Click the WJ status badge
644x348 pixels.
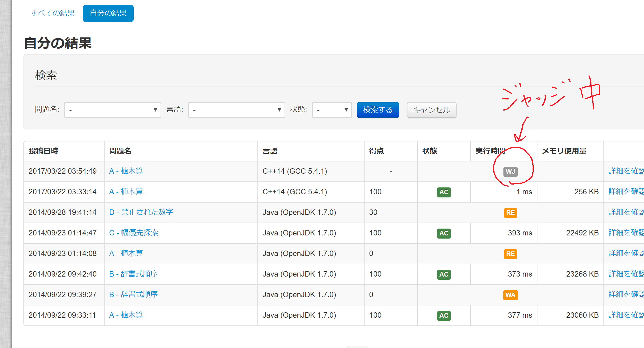pyautogui.click(x=511, y=171)
